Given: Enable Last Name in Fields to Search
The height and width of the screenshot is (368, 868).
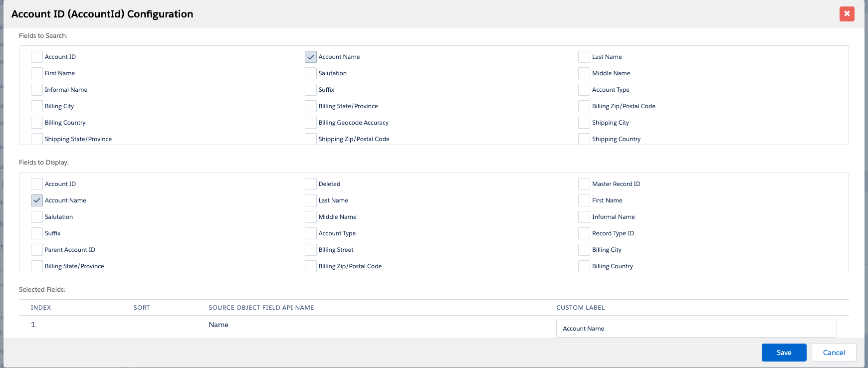Looking at the screenshot, I should point(584,57).
